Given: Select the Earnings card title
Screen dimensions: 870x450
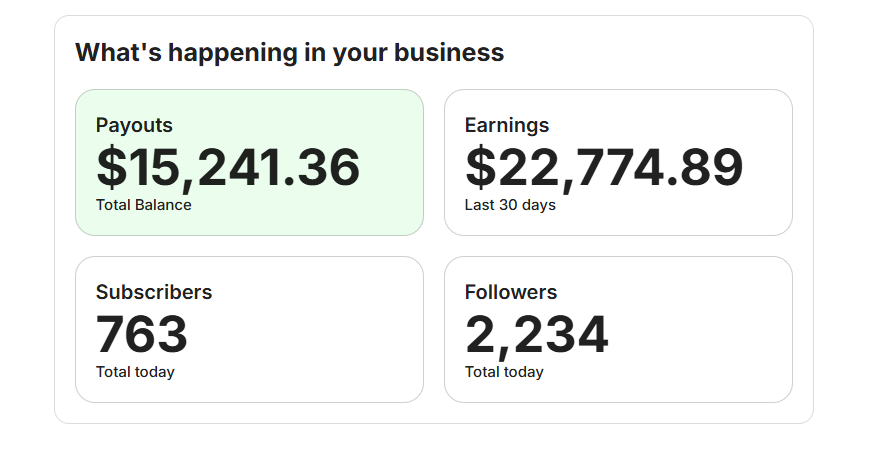Looking at the screenshot, I should 506,125.
